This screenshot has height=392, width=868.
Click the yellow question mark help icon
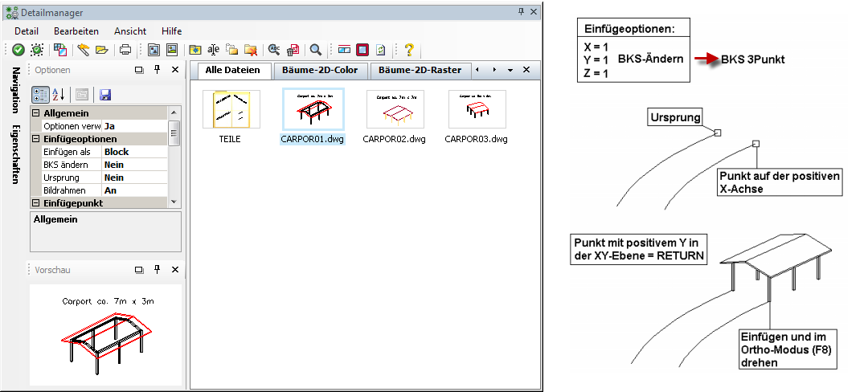click(x=409, y=50)
